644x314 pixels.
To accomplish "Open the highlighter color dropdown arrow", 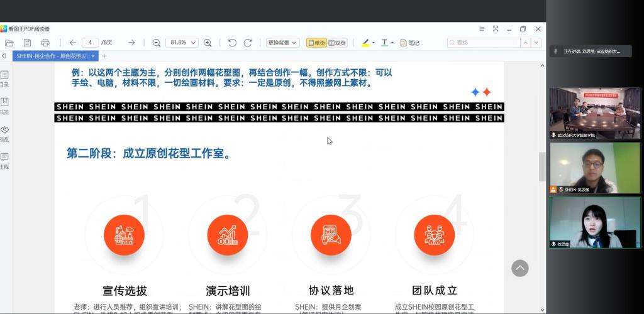I will pos(374,43).
